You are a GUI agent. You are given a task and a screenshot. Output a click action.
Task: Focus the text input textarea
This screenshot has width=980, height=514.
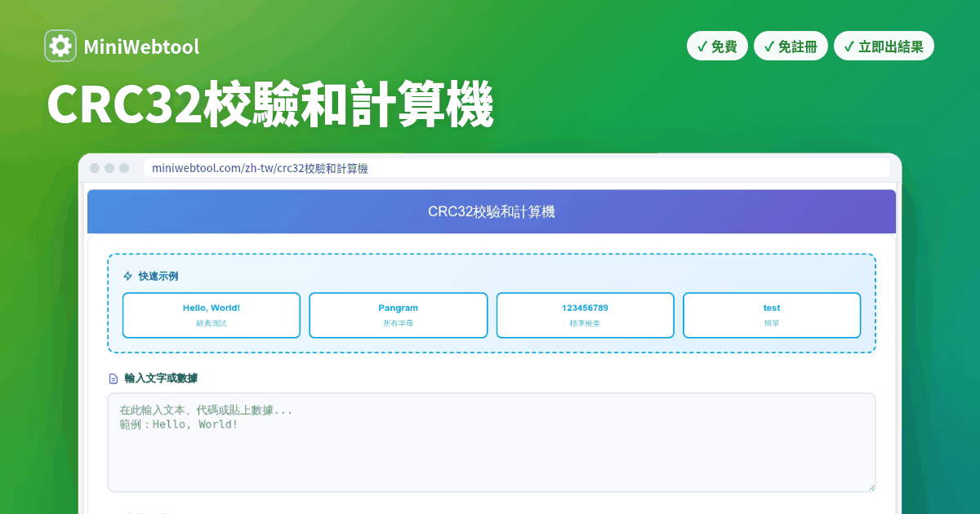(492, 442)
